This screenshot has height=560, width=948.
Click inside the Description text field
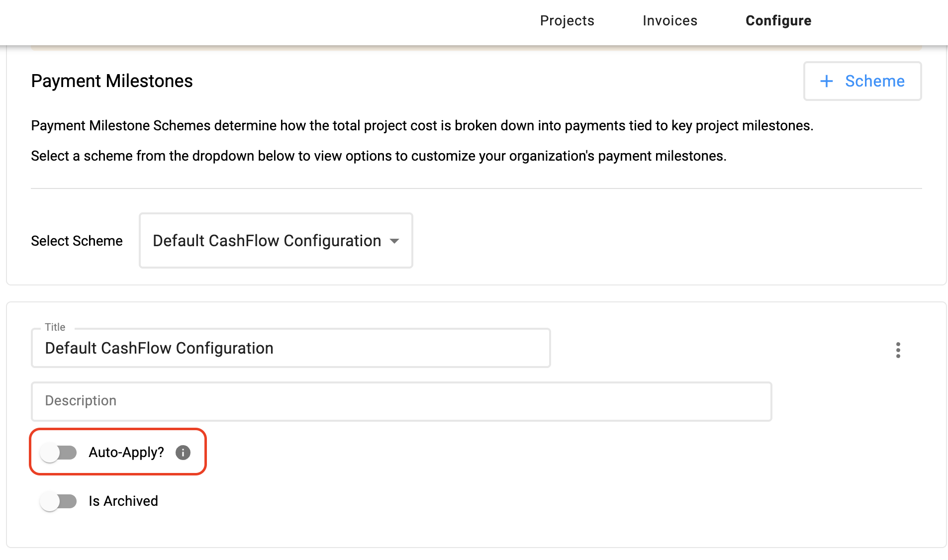click(398, 401)
